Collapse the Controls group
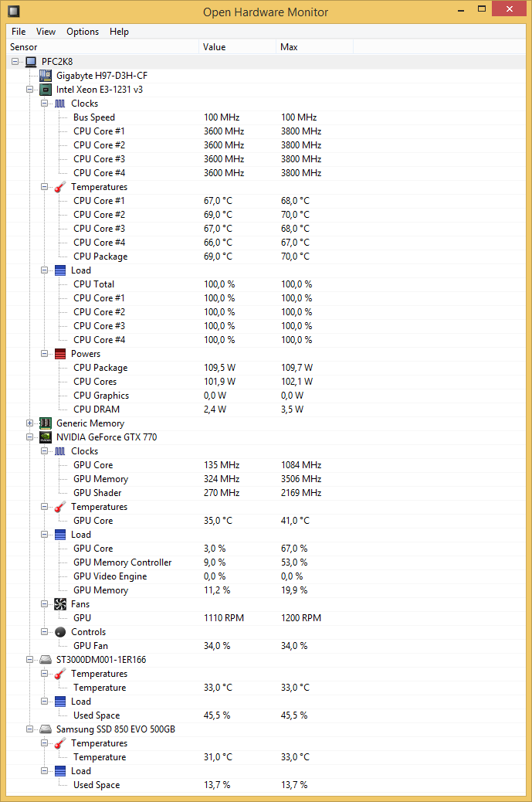This screenshot has height=802, width=532. click(x=45, y=632)
